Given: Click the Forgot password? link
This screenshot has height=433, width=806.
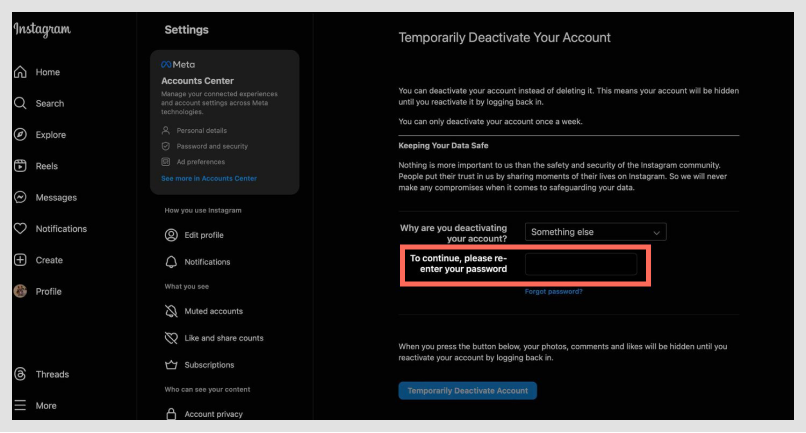Looking at the screenshot, I should 554,292.
